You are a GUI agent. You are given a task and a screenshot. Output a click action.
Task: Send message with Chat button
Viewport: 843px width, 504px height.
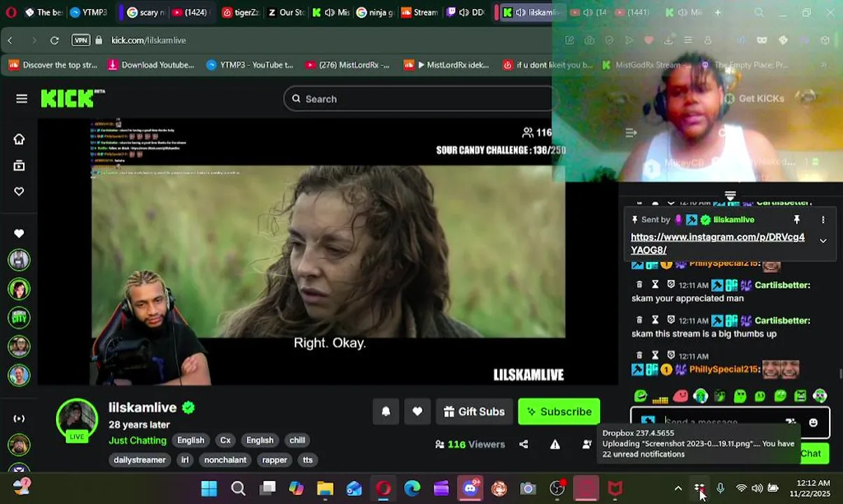811,454
